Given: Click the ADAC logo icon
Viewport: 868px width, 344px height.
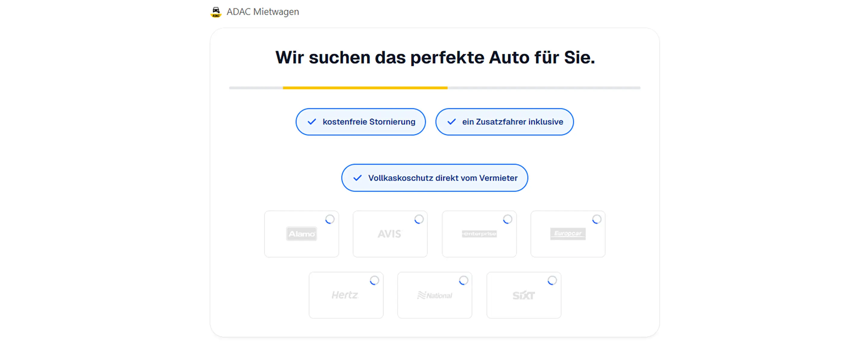Looking at the screenshot, I should 217,11.
